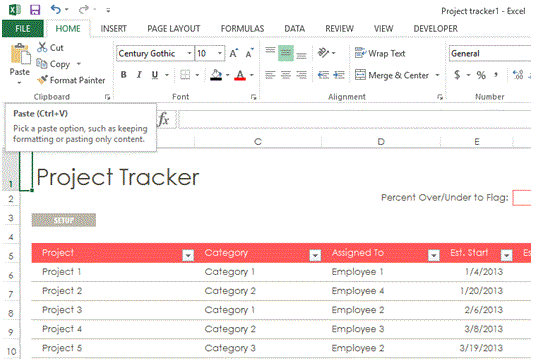Click the Center alignment icon

tap(286, 75)
